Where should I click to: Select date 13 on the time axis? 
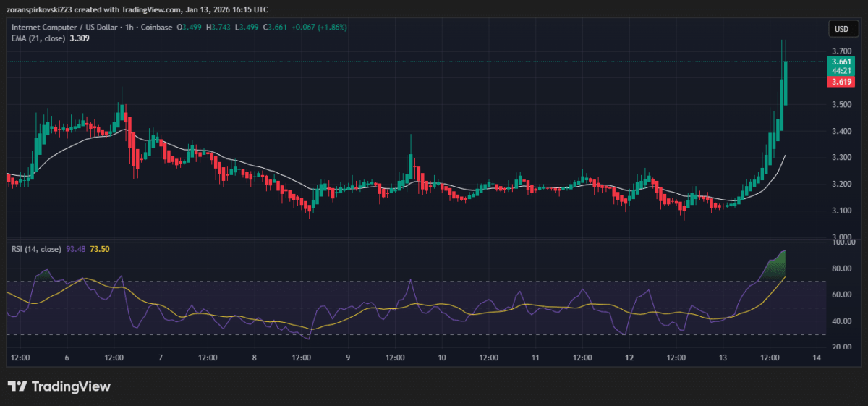pos(723,358)
